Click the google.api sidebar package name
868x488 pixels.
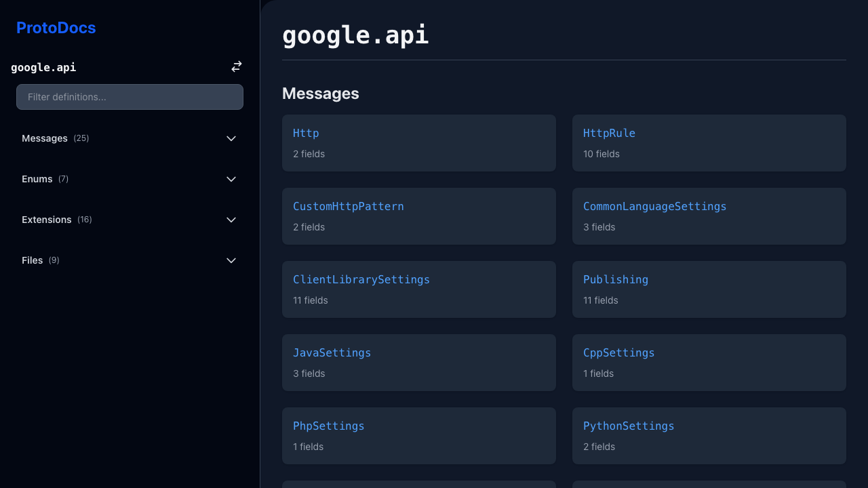pos(43,67)
